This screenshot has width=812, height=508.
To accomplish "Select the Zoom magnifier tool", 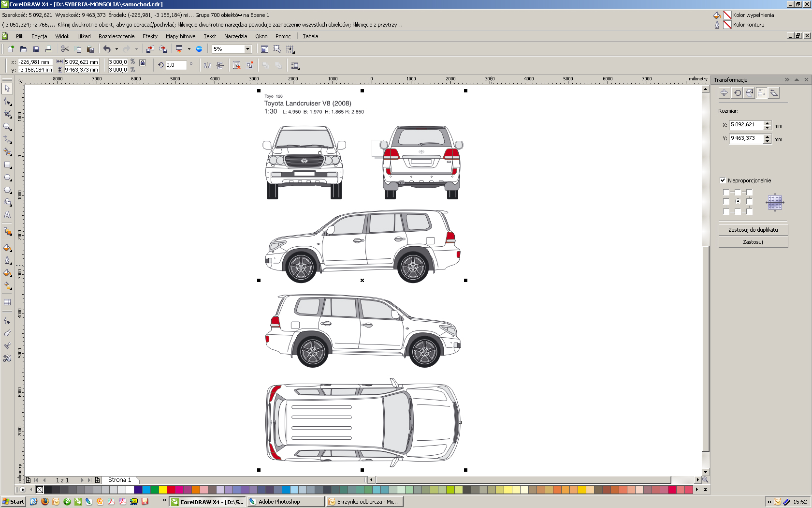I will coord(7,127).
